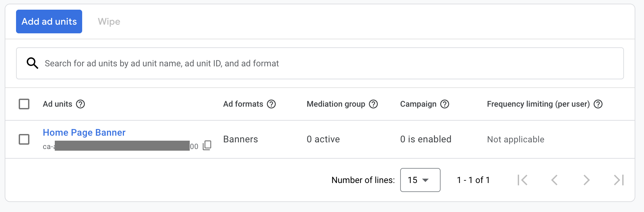Open Home Page Banner link
Viewport: 644px width, 212px height.
coord(84,132)
